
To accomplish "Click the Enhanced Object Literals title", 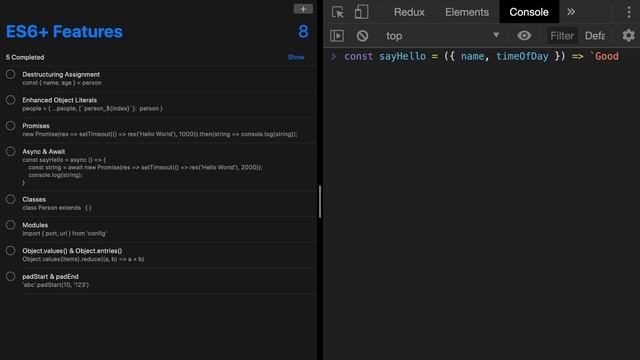I will pyautogui.click(x=60, y=100).
